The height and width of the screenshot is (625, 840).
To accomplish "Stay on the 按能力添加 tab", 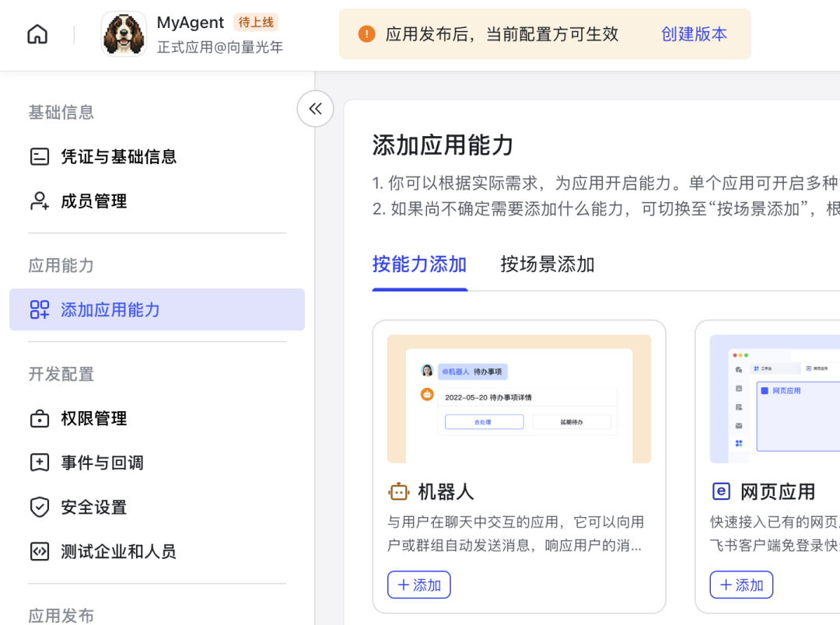I will tap(419, 264).
